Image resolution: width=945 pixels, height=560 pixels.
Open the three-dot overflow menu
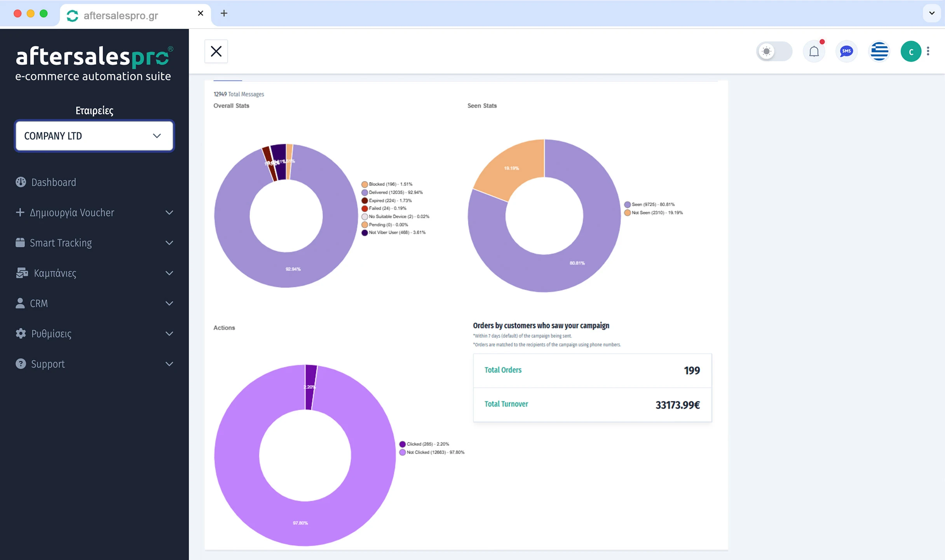coord(928,51)
